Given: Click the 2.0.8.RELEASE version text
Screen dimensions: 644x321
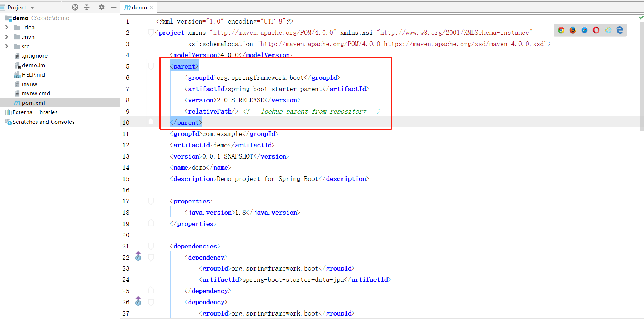Looking at the screenshot, I should click(x=240, y=100).
